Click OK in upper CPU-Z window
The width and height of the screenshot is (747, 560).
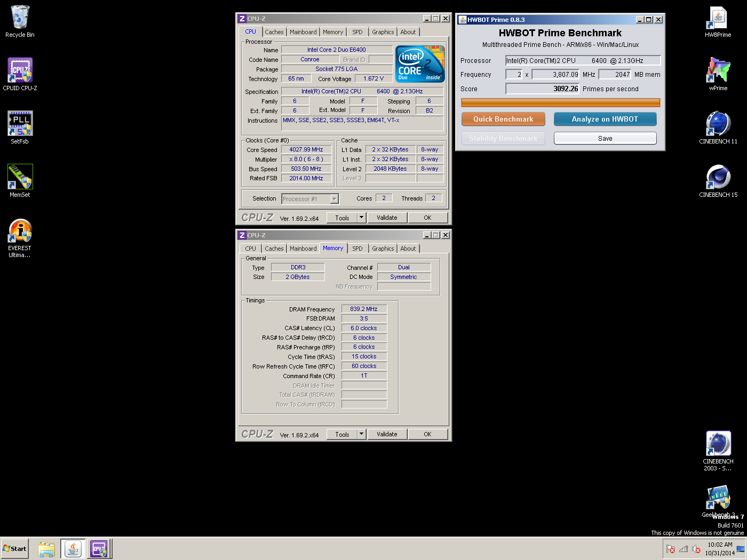pos(427,218)
